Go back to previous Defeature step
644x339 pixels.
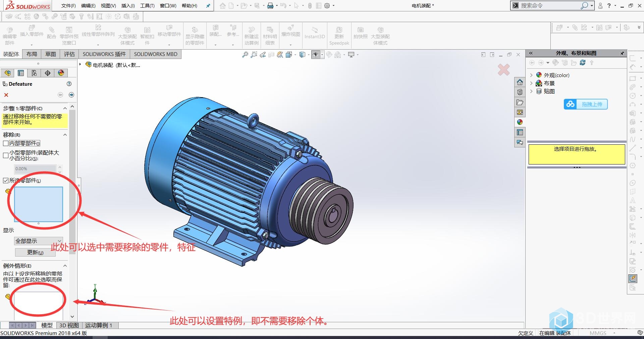[x=60, y=95]
